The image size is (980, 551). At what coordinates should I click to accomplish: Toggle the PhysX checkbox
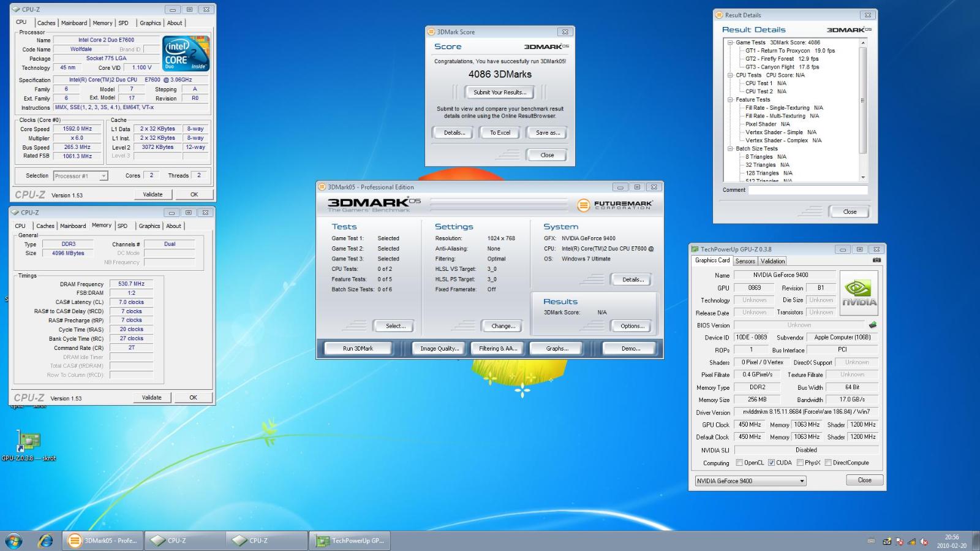(x=800, y=463)
